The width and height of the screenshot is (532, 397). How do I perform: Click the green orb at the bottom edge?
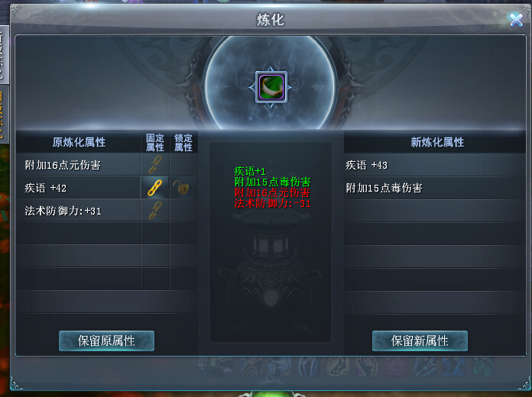(x=271, y=394)
